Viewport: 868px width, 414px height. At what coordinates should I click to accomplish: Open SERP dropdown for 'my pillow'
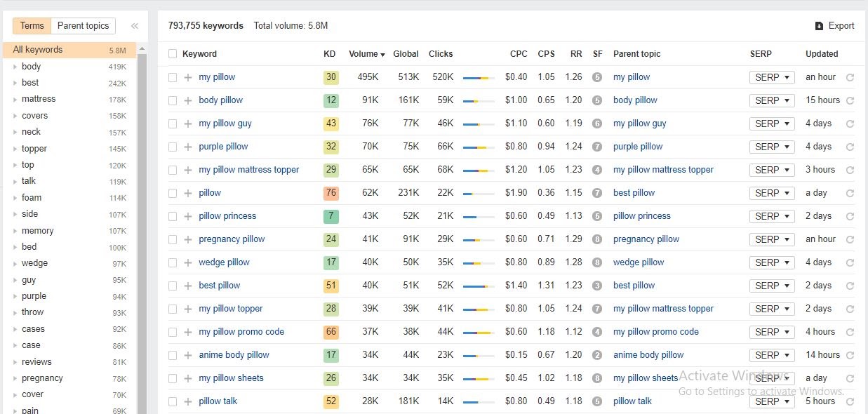pyautogui.click(x=772, y=77)
